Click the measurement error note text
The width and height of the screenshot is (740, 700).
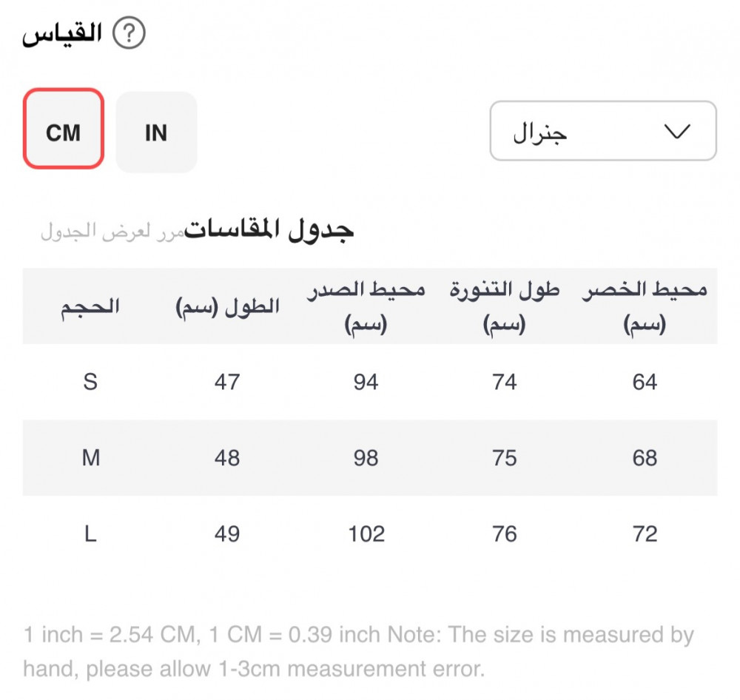359,652
